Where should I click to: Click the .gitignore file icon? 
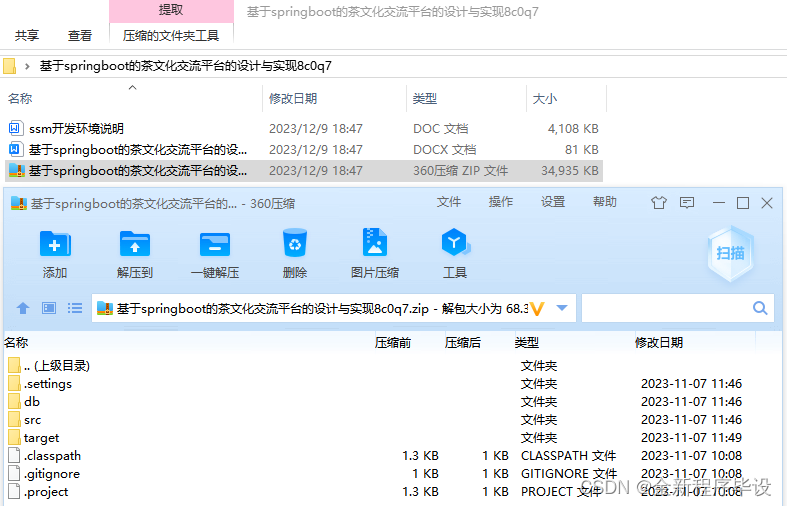pyautogui.click(x=15, y=473)
